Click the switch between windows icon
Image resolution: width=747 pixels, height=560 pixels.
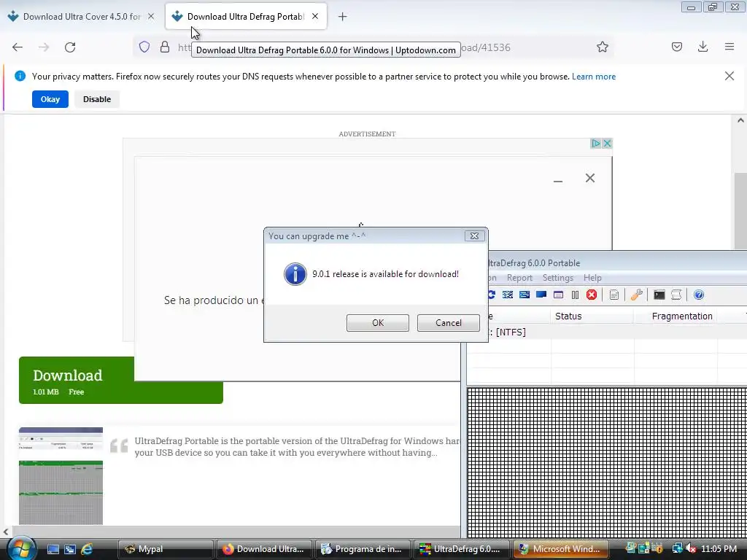click(x=70, y=549)
